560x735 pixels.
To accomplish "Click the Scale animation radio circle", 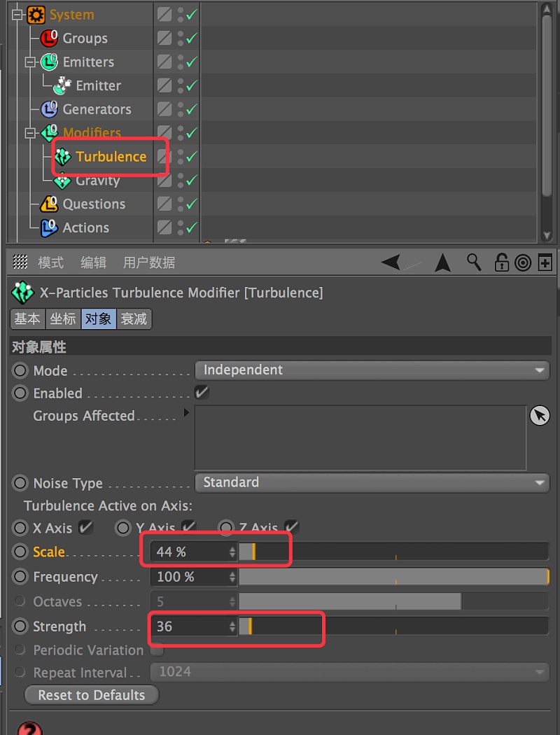I will pos(20,552).
